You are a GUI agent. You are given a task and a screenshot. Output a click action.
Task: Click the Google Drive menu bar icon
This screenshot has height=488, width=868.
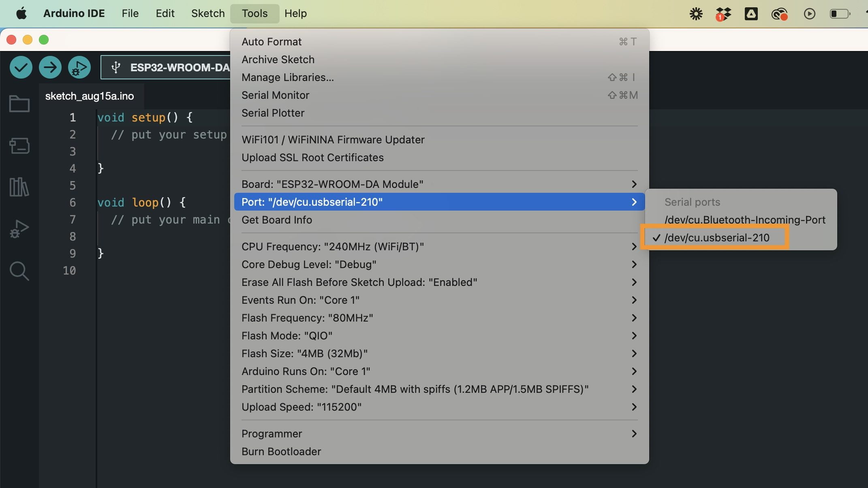tap(751, 14)
